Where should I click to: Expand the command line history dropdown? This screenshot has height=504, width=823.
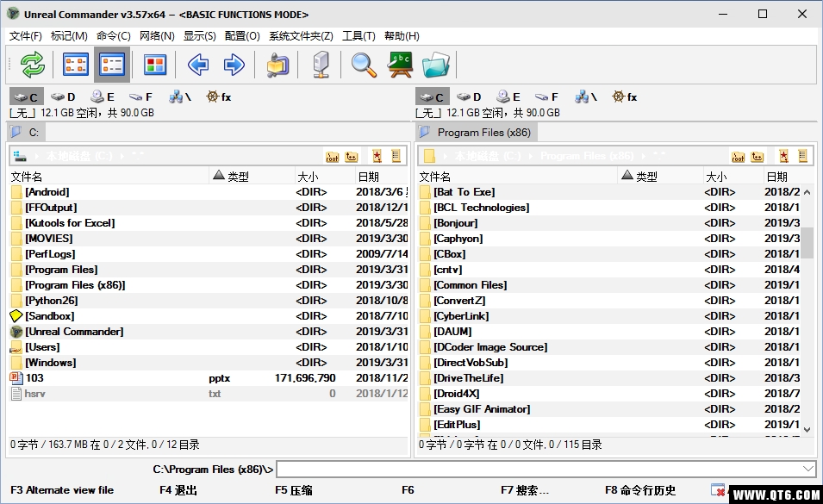(x=808, y=469)
